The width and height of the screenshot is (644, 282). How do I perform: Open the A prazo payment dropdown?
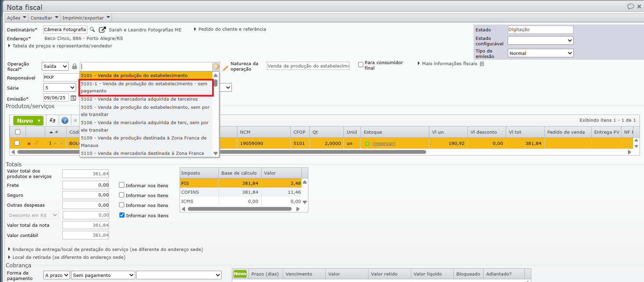pyautogui.click(x=57, y=275)
